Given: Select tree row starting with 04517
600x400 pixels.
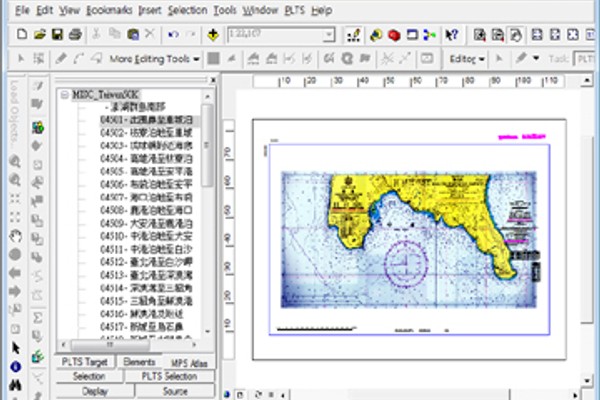Looking at the screenshot, I should (142, 327).
